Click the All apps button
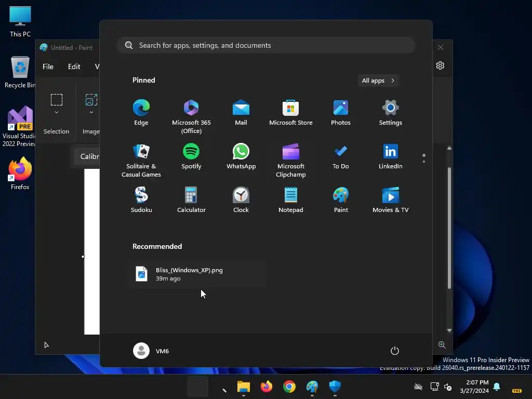Image resolution: width=532 pixels, height=399 pixels. pos(378,81)
